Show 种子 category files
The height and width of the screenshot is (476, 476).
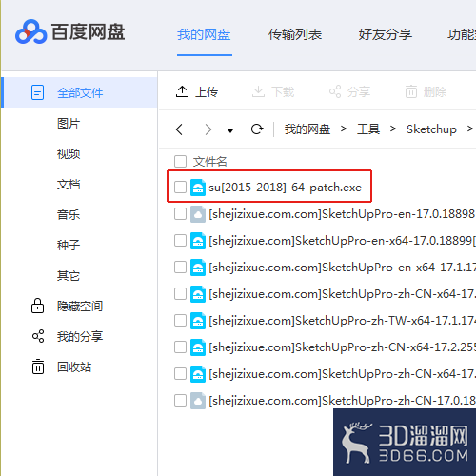pyautogui.click(x=69, y=245)
